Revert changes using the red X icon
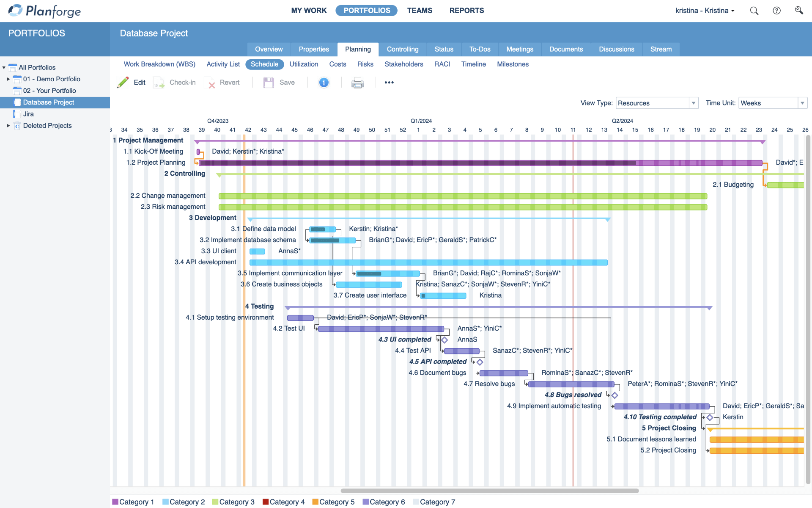The height and width of the screenshot is (508, 812). [212, 83]
